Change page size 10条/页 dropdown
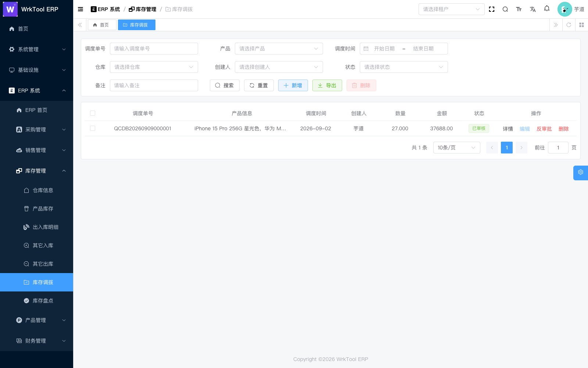Screen dimensions: 588x368 click(456, 148)
